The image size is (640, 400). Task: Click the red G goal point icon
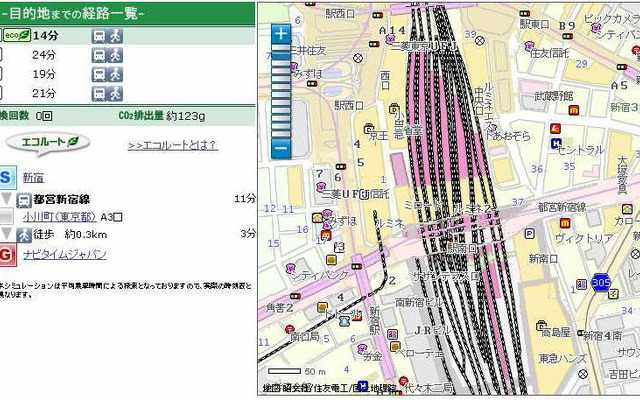point(8,255)
